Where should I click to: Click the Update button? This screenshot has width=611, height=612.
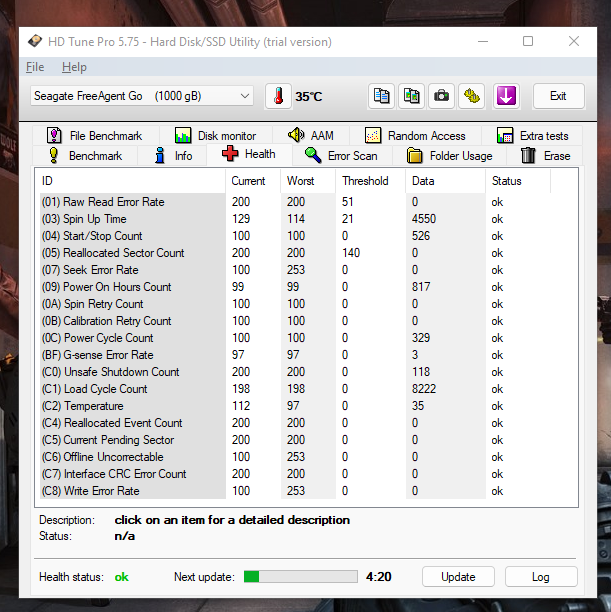click(x=458, y=577)
